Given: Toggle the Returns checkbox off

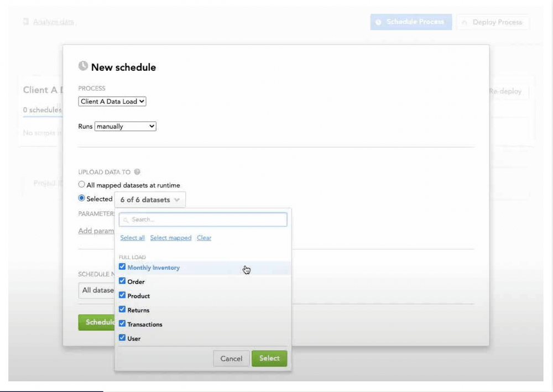Looking at the screenshot, I should click(x=122, y=310).
